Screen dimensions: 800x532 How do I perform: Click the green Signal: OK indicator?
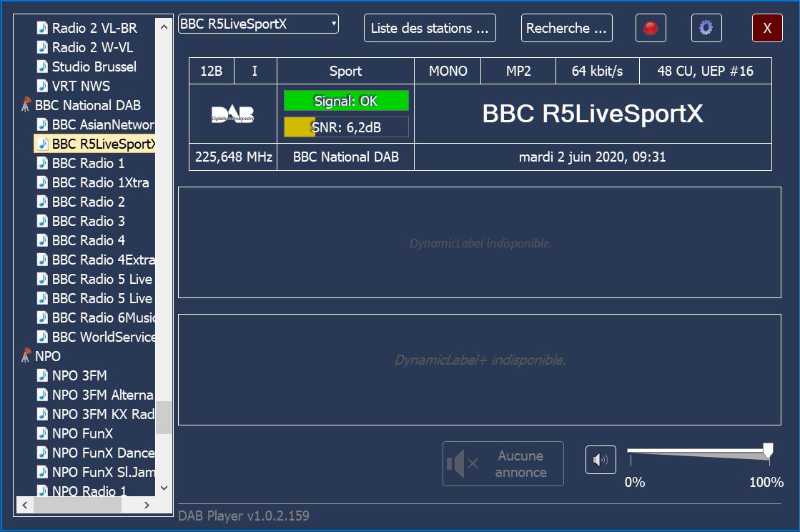pyautogui.click(x=346, y=101)
